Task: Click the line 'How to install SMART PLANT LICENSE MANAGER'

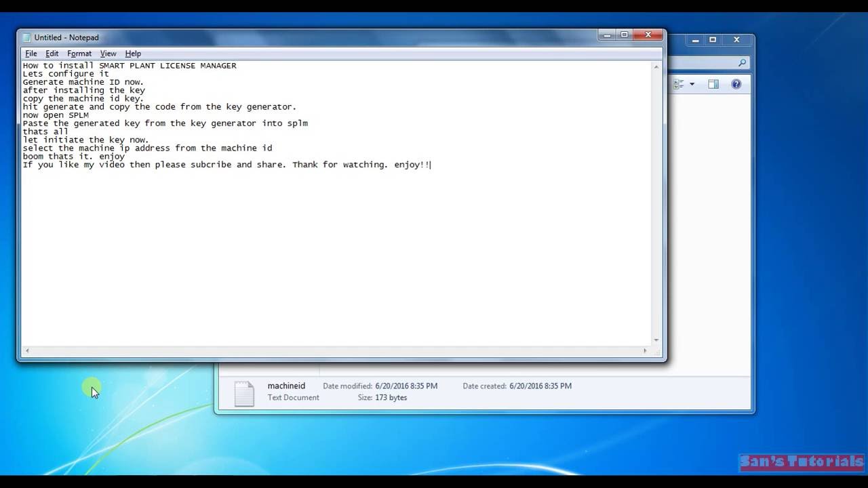Action: click(x=130, y=66)
